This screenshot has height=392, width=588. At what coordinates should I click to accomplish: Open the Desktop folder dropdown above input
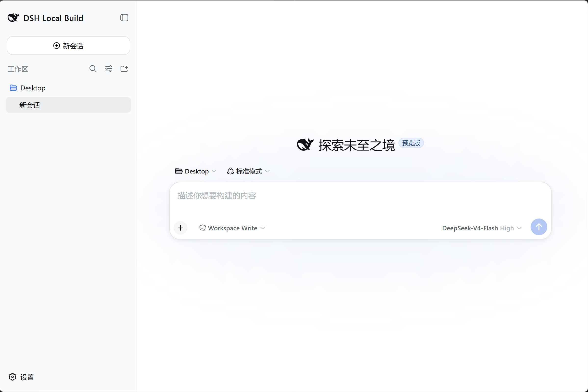[x=195, y=171]
